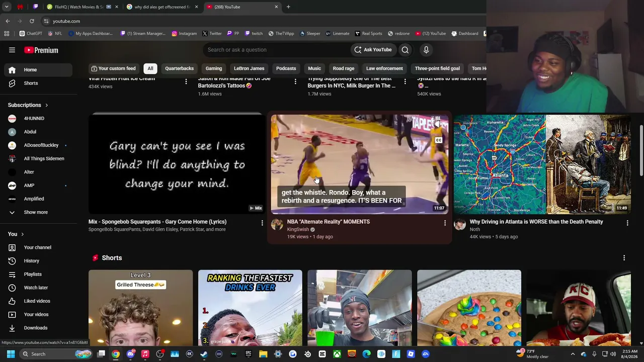Open the Xbox app in the taskbar
This screenshot has height=362, width=644.
coord(337,354)
